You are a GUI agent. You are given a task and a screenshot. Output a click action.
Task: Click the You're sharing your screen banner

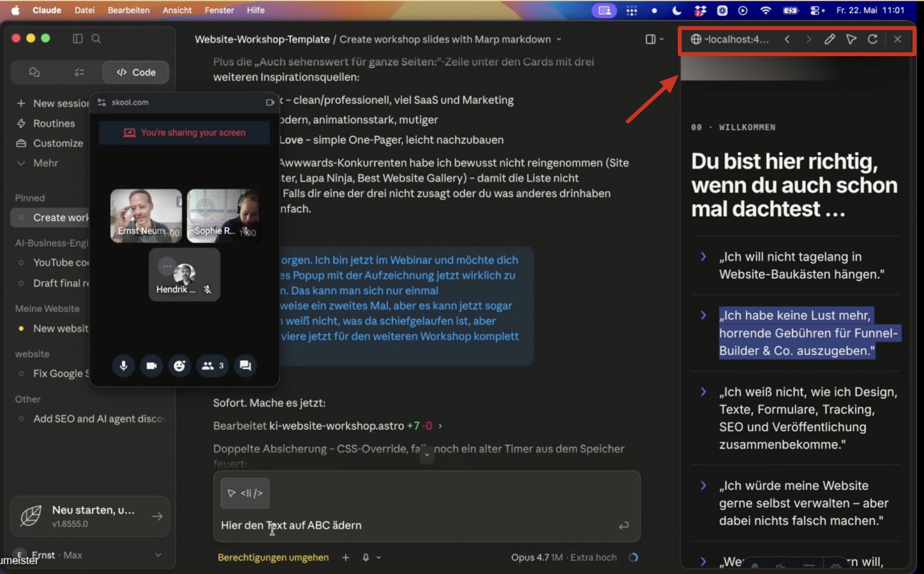click(x=184, y=133)
